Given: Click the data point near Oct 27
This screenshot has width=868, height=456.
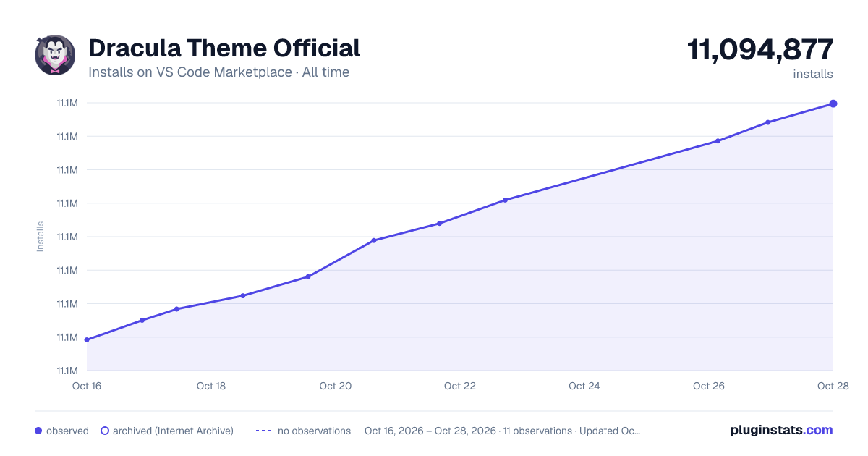Looking at the screenshot, I should click(767, 122).
